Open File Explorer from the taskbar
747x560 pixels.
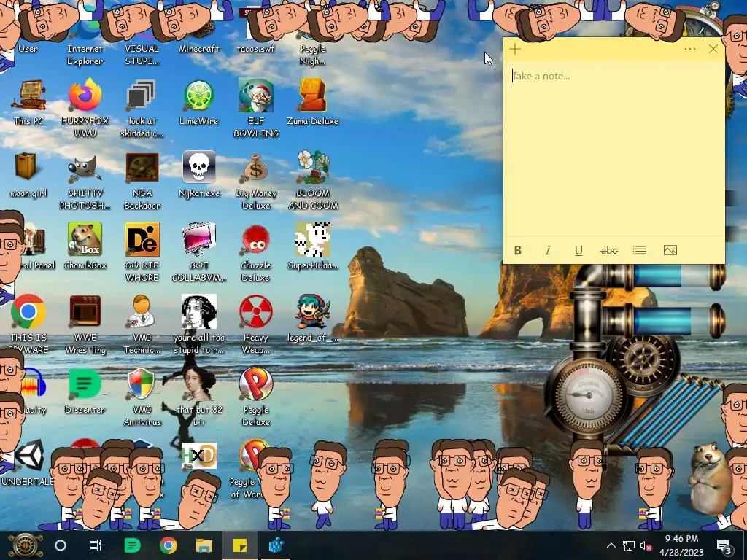204,545
